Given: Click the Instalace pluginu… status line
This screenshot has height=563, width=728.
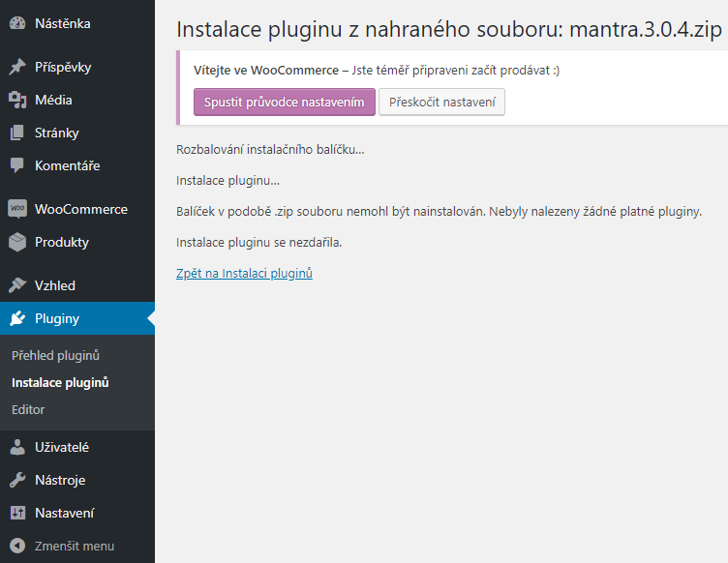Looking at the screenshot, I should click(x=227, y=180).
